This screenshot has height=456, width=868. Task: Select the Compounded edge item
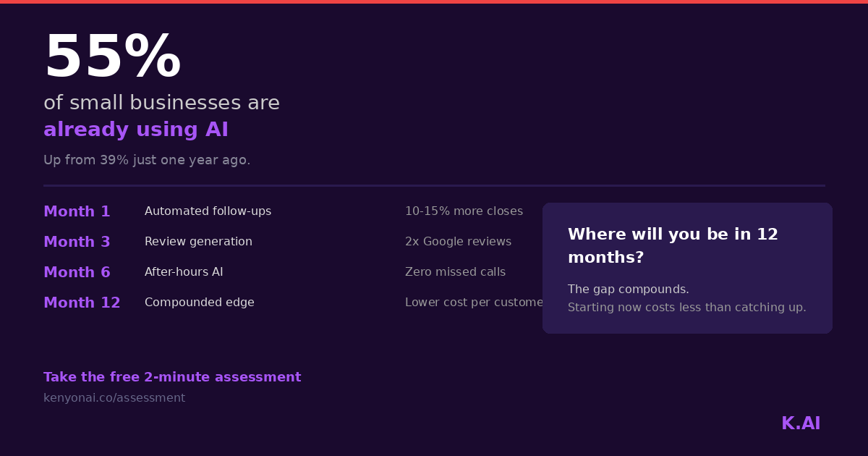(199, 303)
